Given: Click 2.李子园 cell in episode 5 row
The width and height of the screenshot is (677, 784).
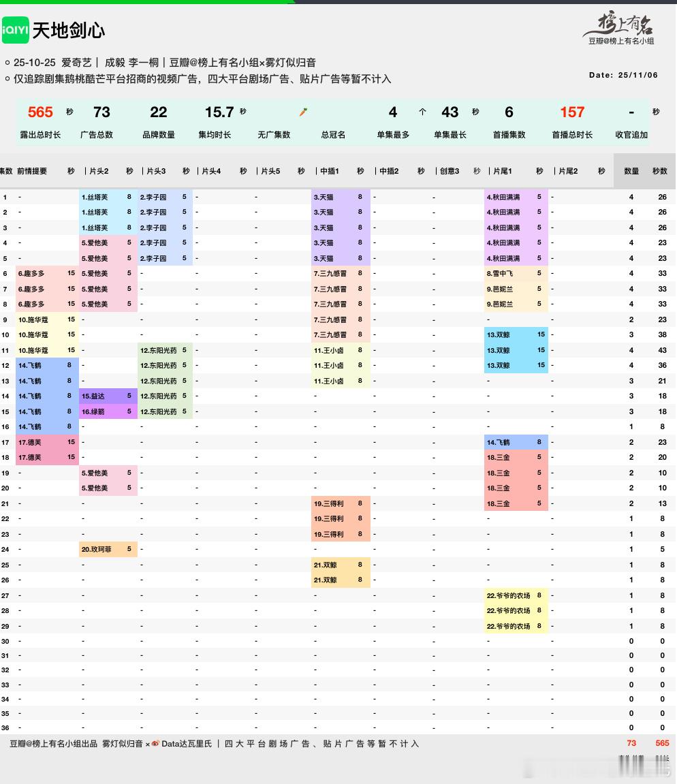Looking at the screenshot, I should (165, 259).
